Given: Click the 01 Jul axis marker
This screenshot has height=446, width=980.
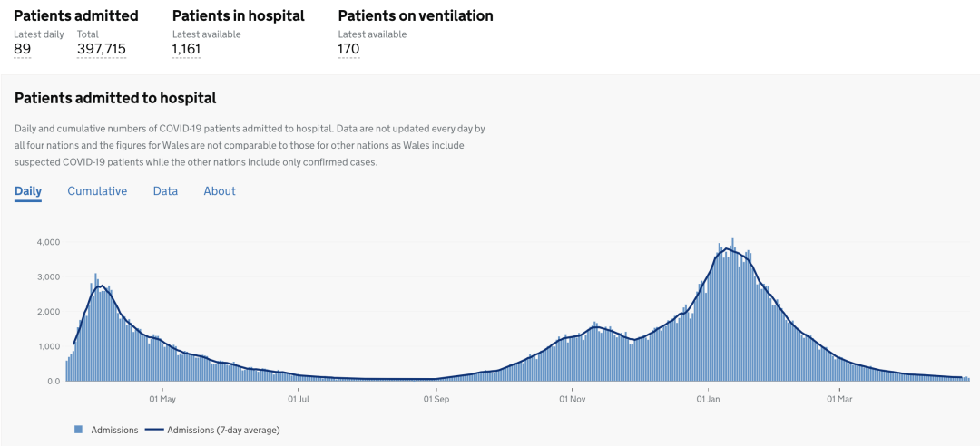Looking at the screenshot, I should tap(299, 399).
